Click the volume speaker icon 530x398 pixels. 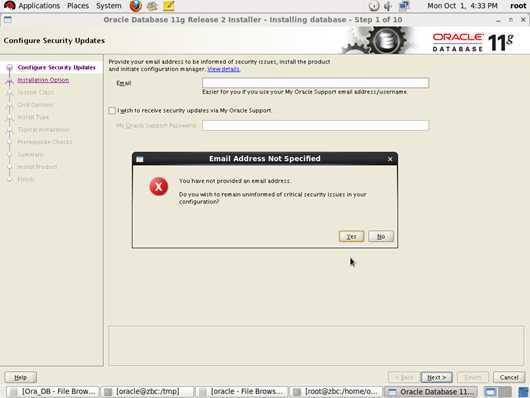[388, 6]
